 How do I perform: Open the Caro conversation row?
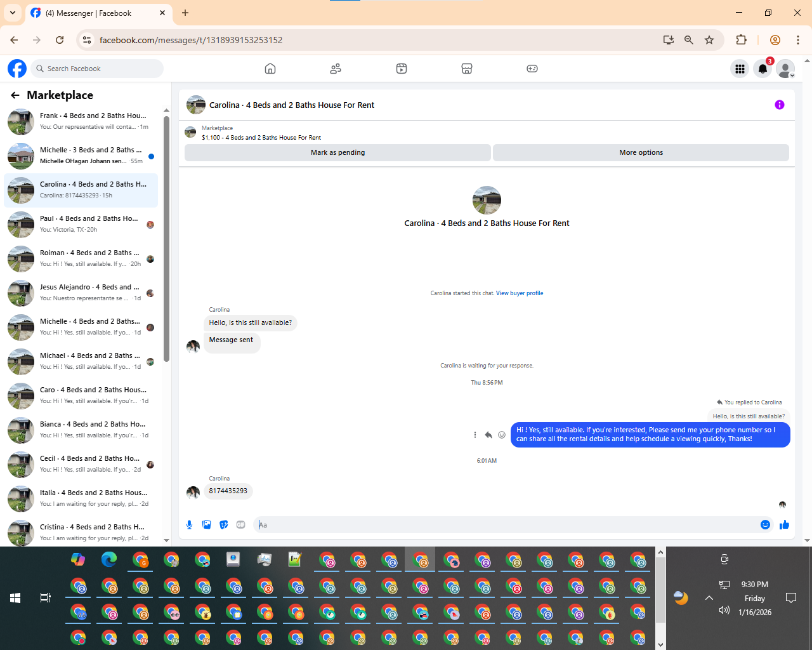click(x=81, y=395)
